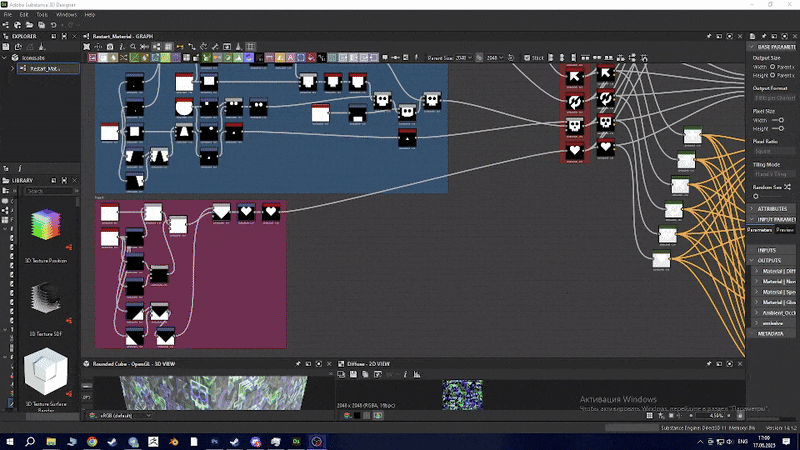Click the randomize seed shuffle icon
Image resolution: width=800 pixels, height=450 pixels.
(x=787, y=187)
